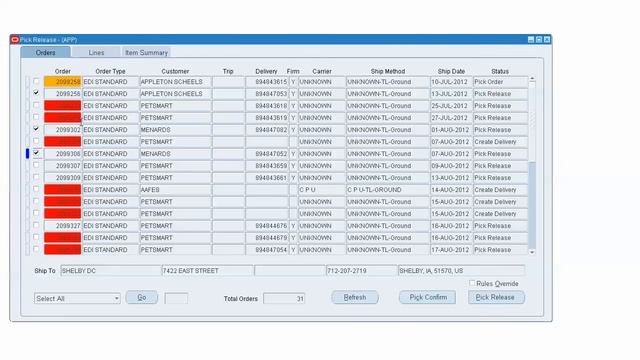Tick the checkbox on the 25-JUL-2012 row
This screenshot has height=360, width=640.
tap(36, 105)
